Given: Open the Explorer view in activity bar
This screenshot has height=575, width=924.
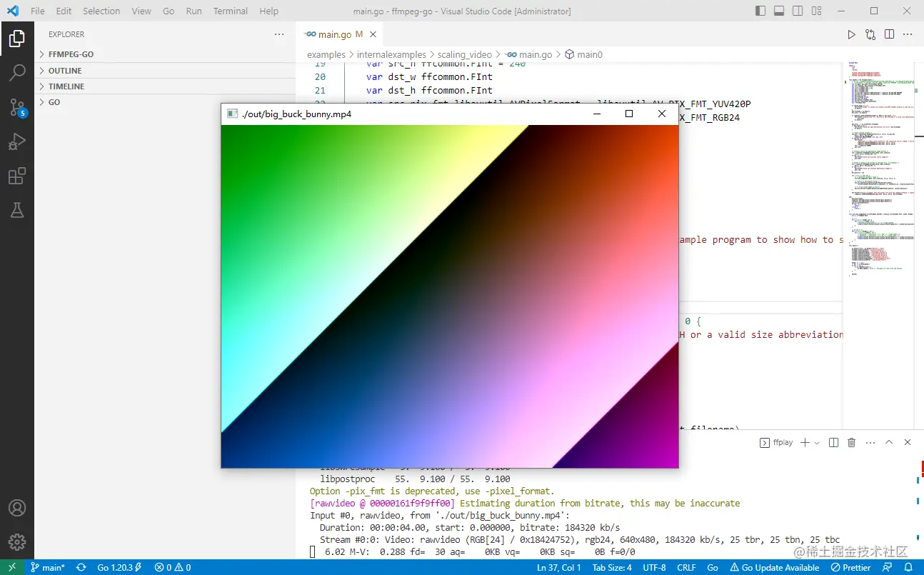Looking at the screenshot, I should 17,39.
